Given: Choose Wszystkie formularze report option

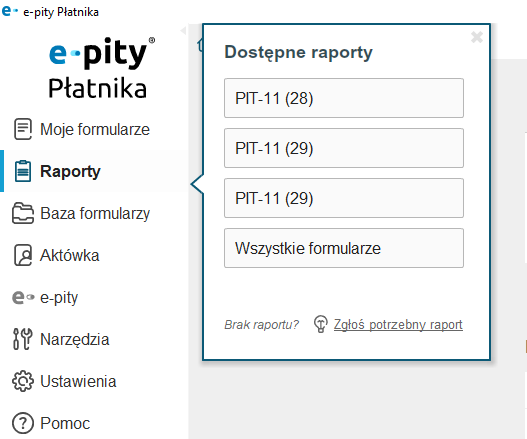Looking at the screenshot, I should coord(344,248).
